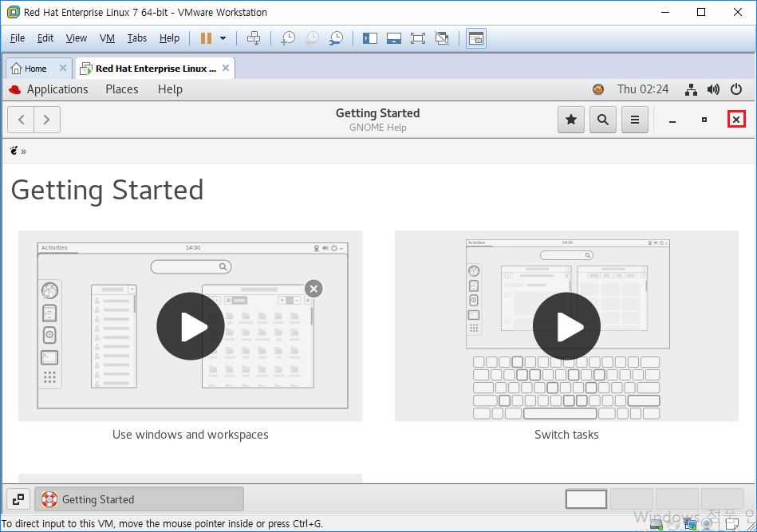Image resolution: width=757 pixels, height=532 pixels.
Task: Switch to Unity mode
Action: [x=442, y=38]
